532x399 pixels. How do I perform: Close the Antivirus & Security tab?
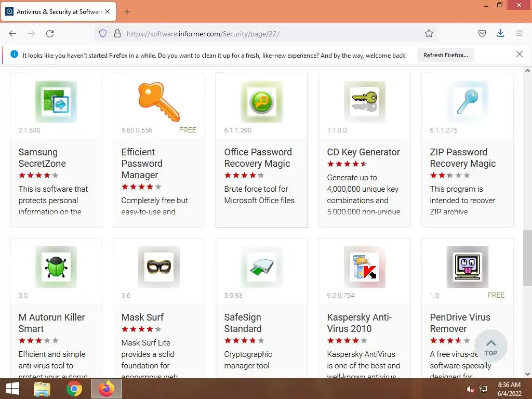pos(108,11)
